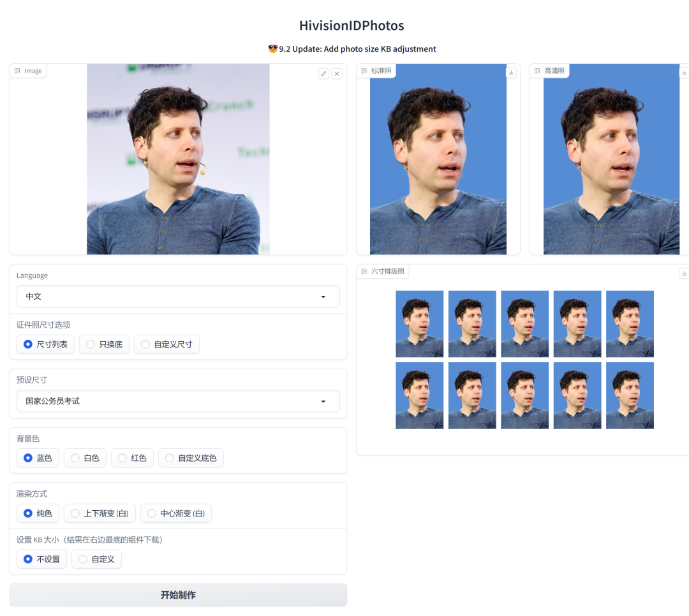Download the 高清照 high-definition photo
This screenshot has height=616, width=689.
click(x=684, y=72)
